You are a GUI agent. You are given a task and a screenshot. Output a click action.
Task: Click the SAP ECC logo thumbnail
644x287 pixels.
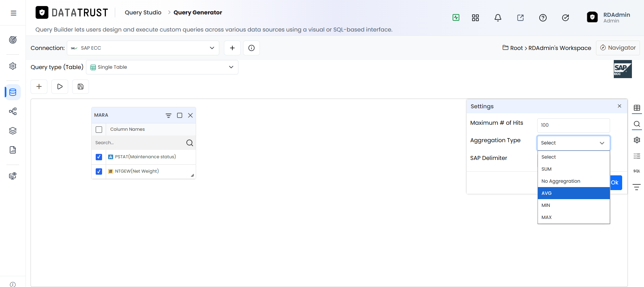623,69
